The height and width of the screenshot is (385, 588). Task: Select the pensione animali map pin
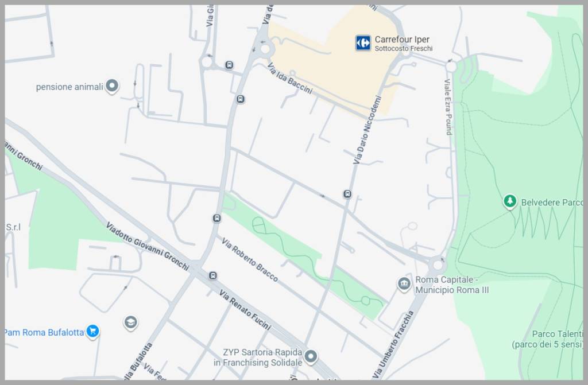[x=112, y=87]
